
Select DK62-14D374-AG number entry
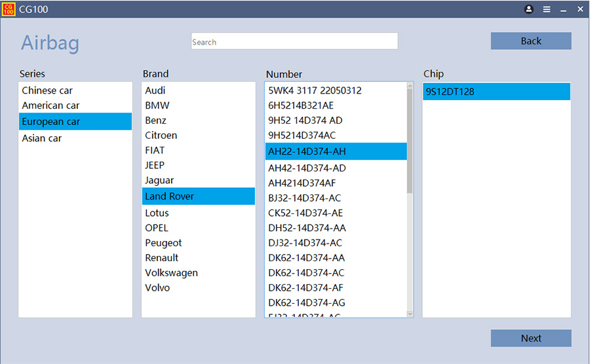tap(307, 303)
